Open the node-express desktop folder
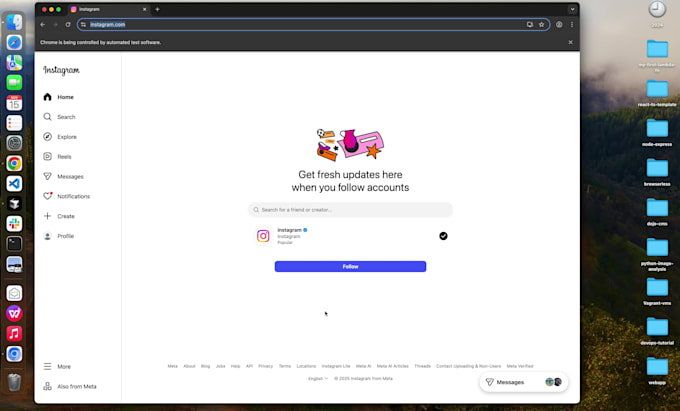This screenshot has width=680, height=411. [657, 132]
